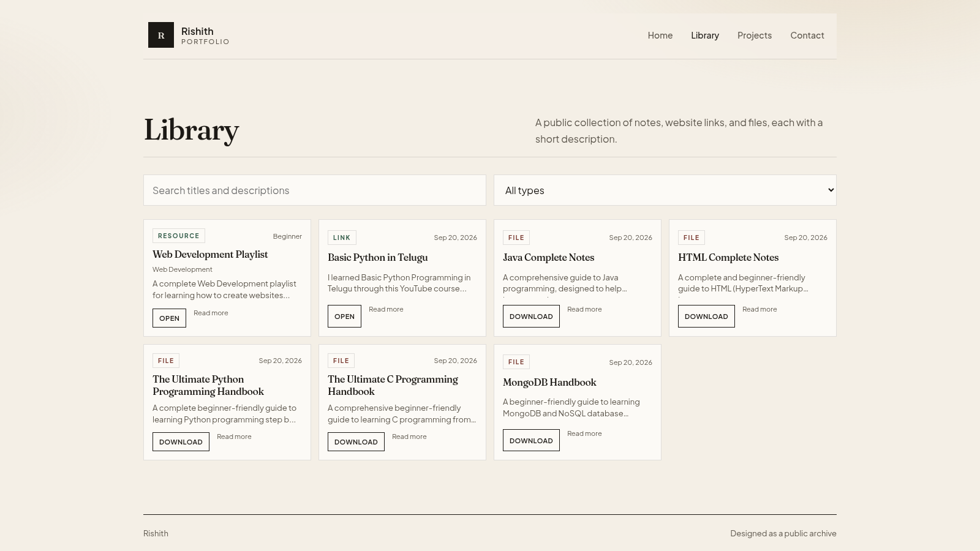The width and height of the screenshot is (980, 551).
Task: Read more about Web Development Playlist
Action: point(211,313)
